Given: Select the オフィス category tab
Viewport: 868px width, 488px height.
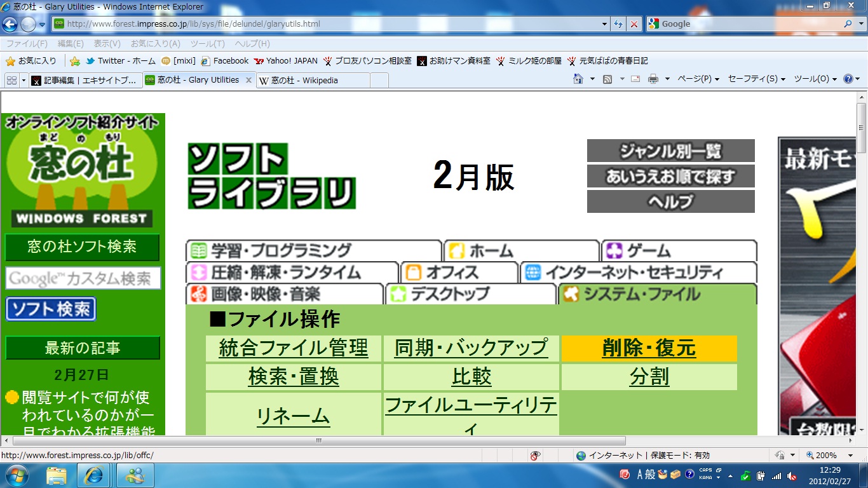Looking at the screenshot, I should pos(459,273).
